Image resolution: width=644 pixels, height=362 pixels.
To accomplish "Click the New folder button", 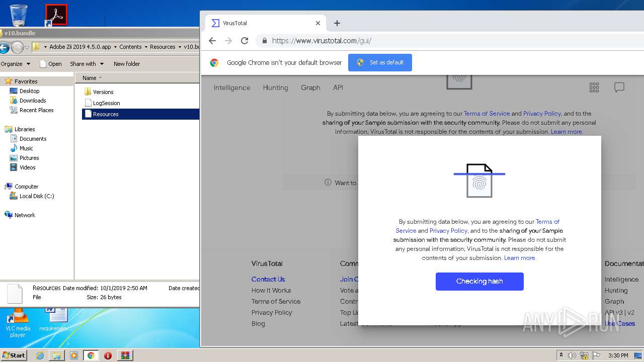I will [x=127, y=64].
